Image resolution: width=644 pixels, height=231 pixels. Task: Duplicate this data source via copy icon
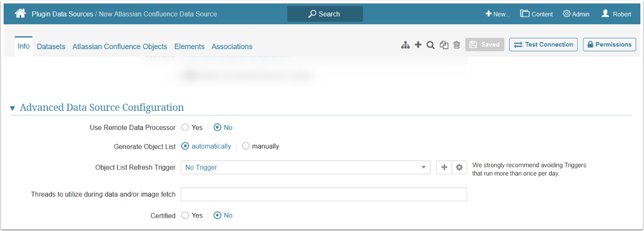click(444, 45)
